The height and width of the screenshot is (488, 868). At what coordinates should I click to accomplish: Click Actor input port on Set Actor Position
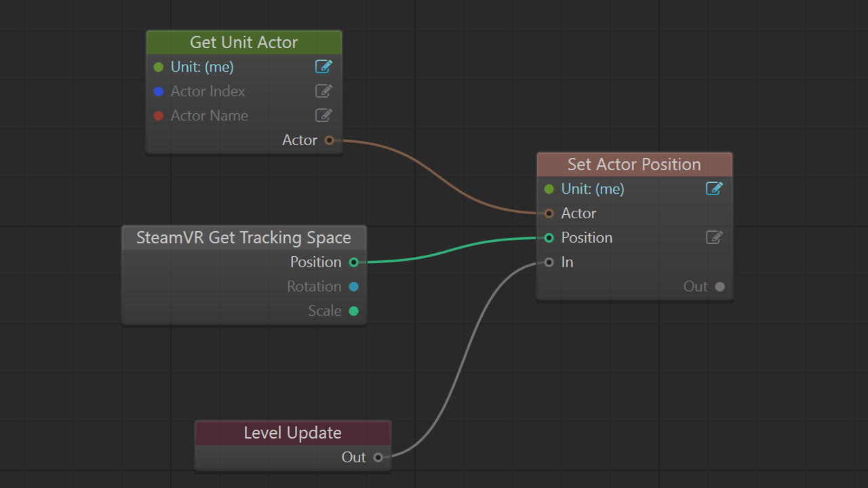(x=549, y=213)
